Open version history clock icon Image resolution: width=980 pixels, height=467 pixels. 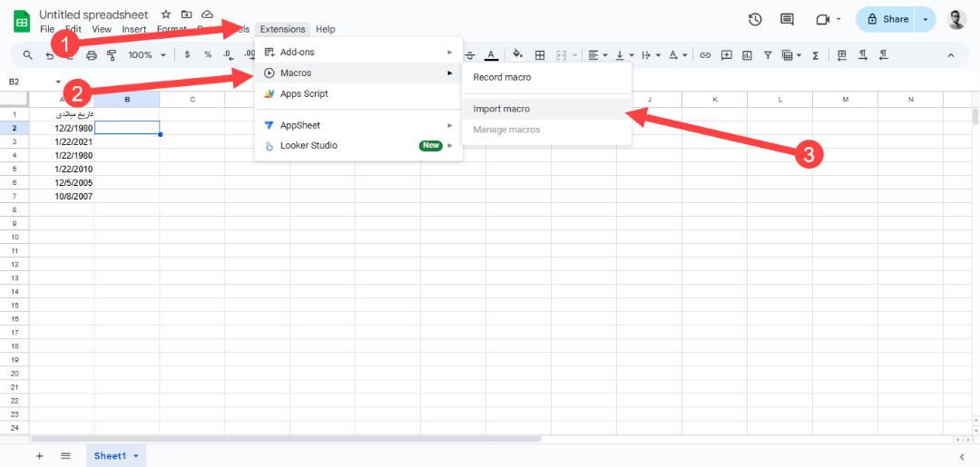[x=755, y=19]
